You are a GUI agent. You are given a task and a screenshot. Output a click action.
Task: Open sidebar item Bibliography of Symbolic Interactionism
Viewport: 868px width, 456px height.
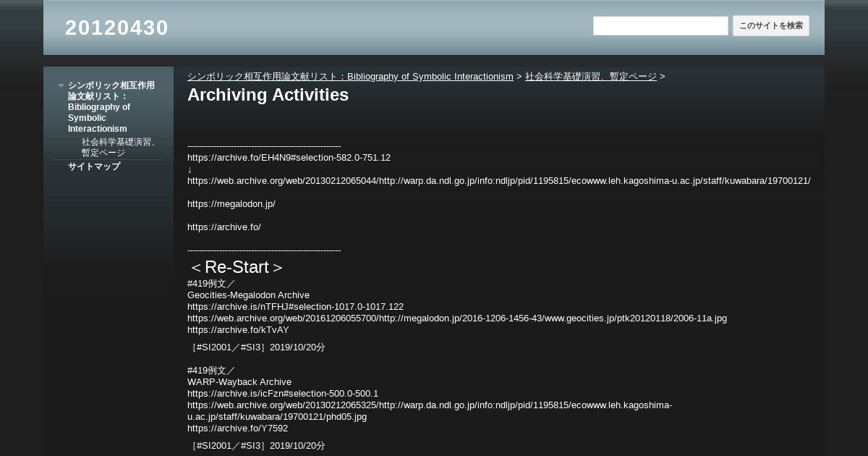tap(111, 107)
